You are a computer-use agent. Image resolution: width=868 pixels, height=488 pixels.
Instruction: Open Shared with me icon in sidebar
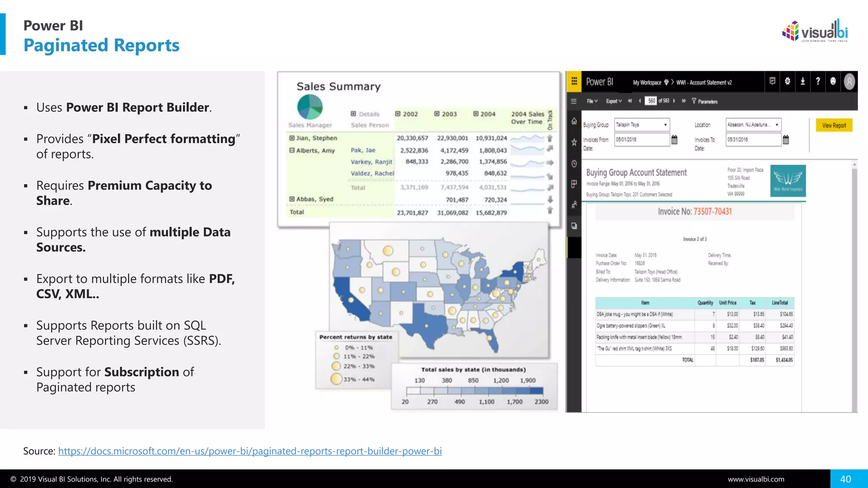coord(574,205)
